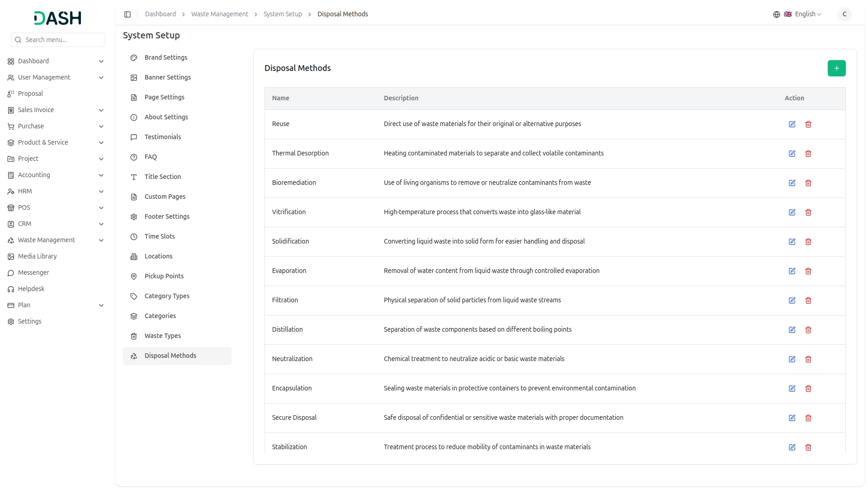868x488 pixels.
Task: Open the user avatar C menu
Action: click(x=844, y=14)
